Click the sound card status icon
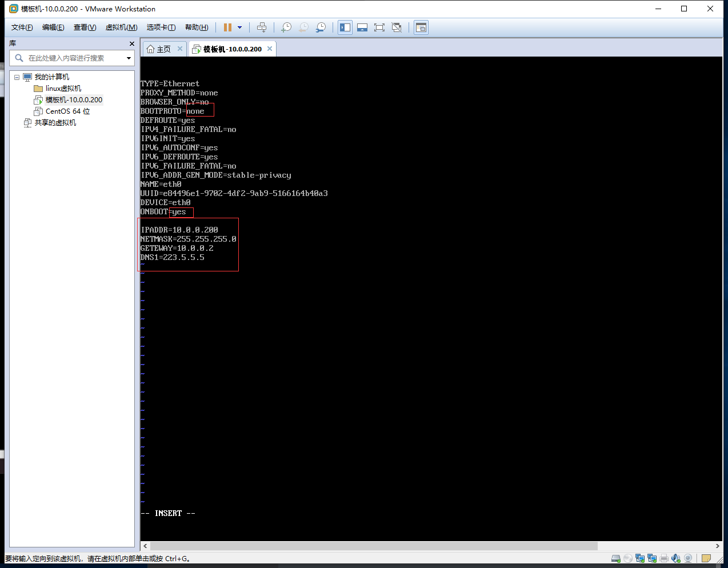This screenshot has width=728, height=568. pyautogui.click(x=676, y=558)
